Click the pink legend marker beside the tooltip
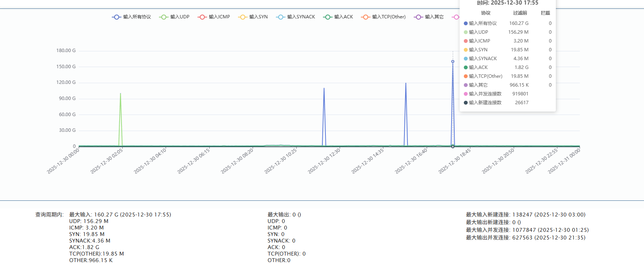 pyautogui.click(x=455, y=17)
